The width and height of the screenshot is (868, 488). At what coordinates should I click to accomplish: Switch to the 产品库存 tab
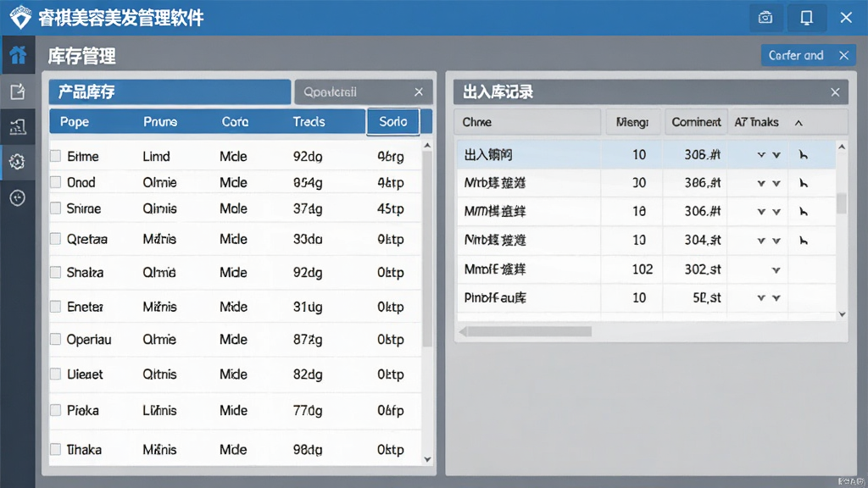[x=170, y=91]
